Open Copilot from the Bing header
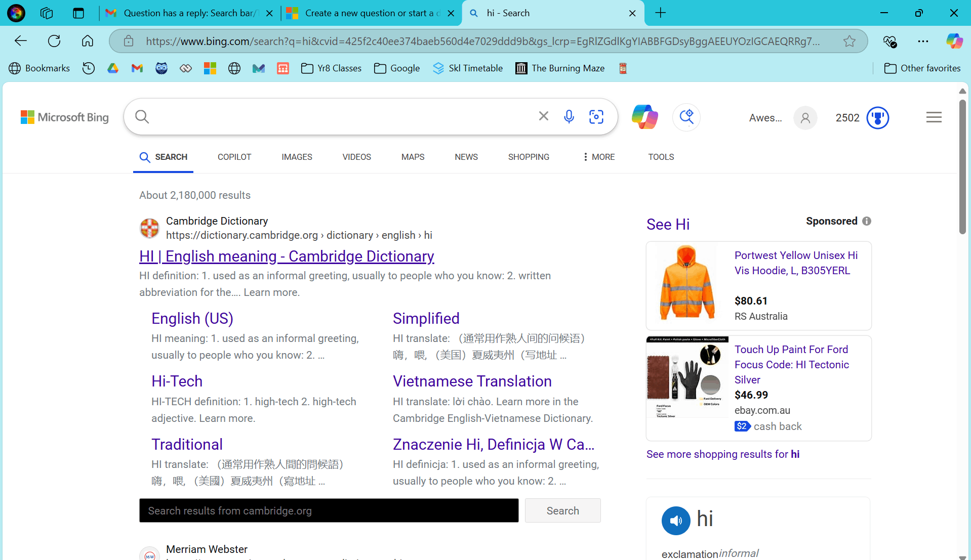 (645, 117)
